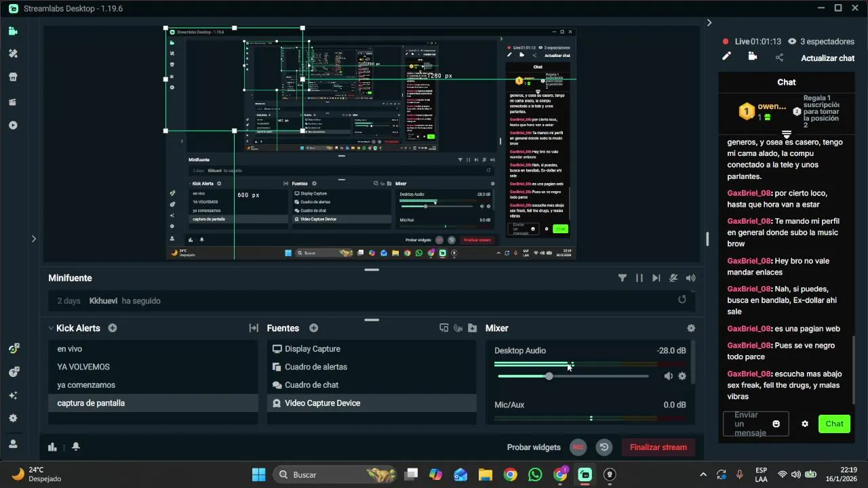Open the App Store icon in sidebar
868x488 pixels.
13,77
